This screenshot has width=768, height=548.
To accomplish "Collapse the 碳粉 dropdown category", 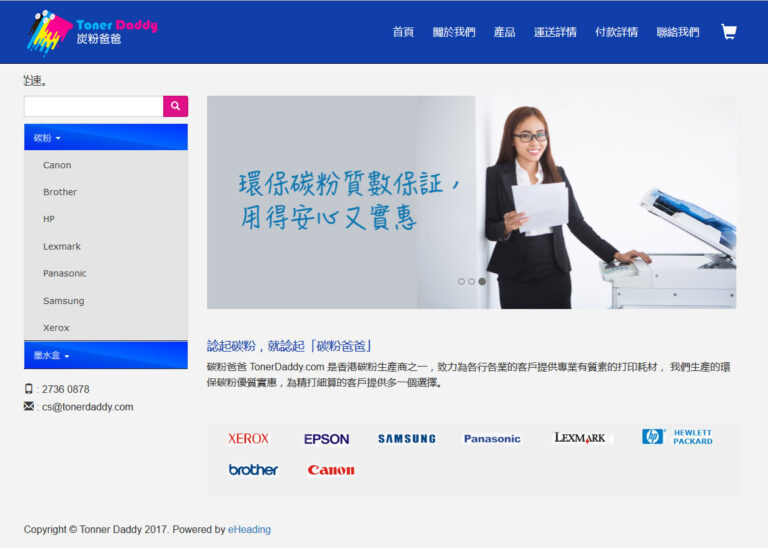I will pos(47,138).
